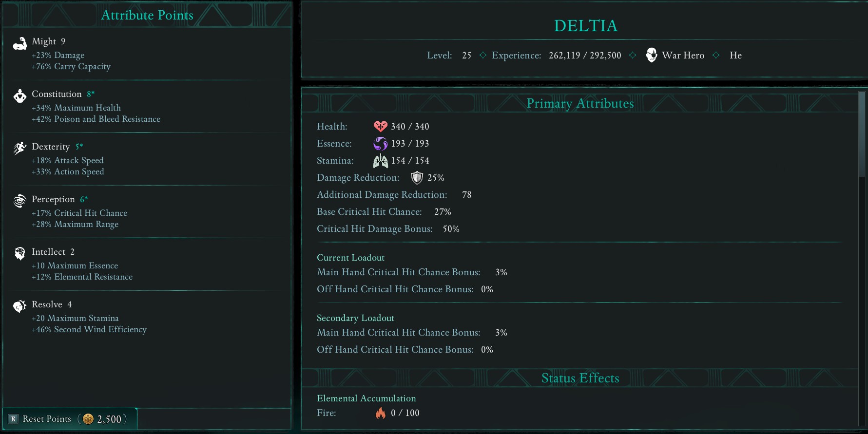Select the Current Loadout heading
The image size is (868, 434).
click(350, 258)
